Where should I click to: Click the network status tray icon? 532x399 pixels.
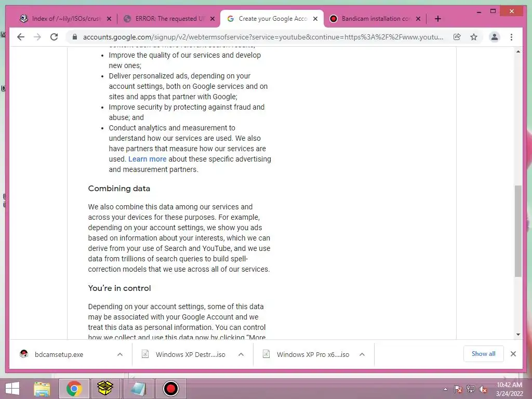(x=471, y=389)
